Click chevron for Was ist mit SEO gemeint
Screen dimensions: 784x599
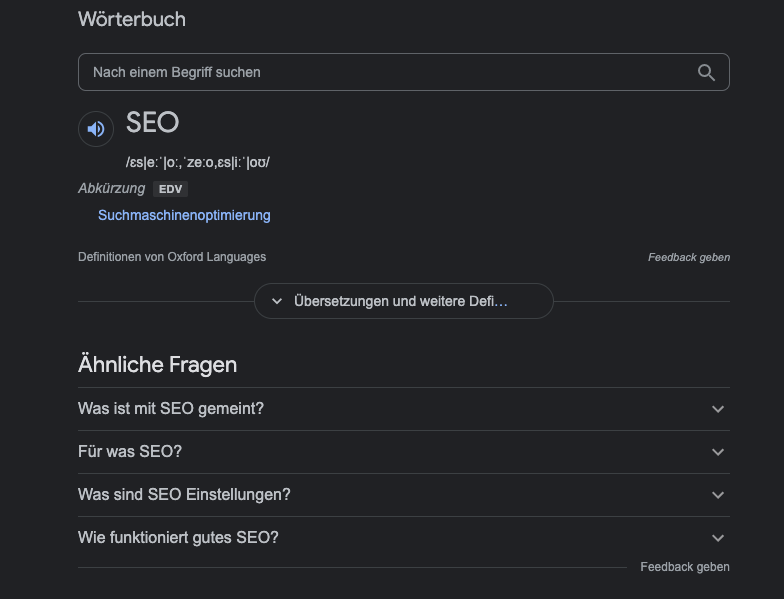coord(718,409)
